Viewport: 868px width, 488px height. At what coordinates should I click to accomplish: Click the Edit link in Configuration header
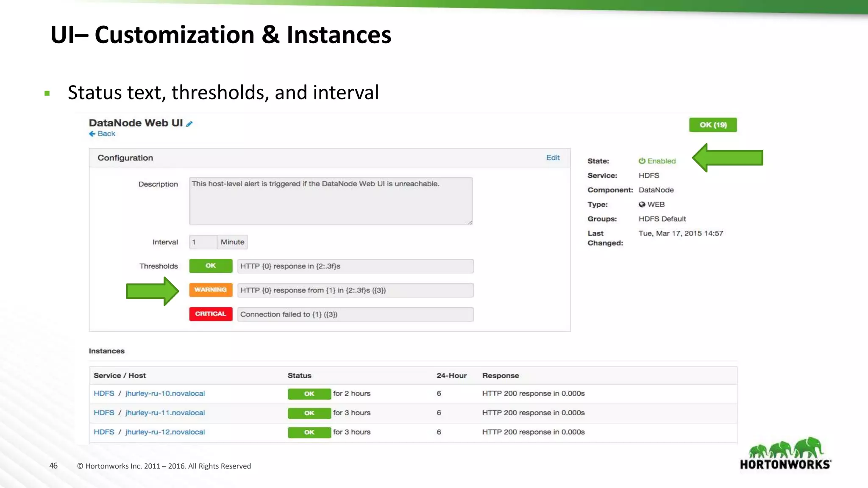553,158
